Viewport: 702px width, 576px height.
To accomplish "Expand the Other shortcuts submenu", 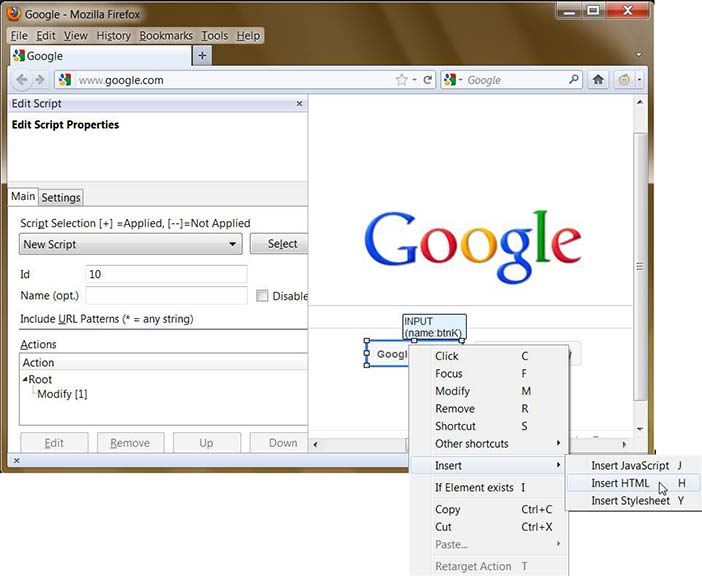I will coord(489,444).
